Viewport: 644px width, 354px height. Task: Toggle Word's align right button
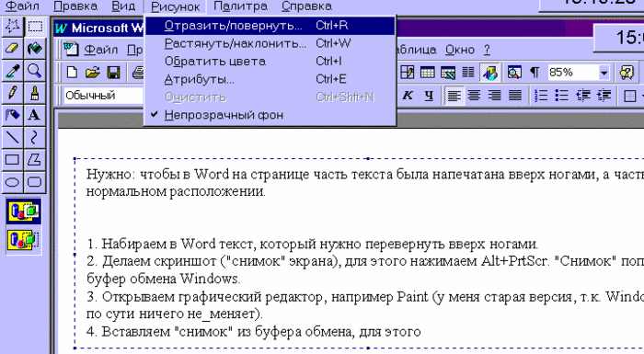pos(495,96)
